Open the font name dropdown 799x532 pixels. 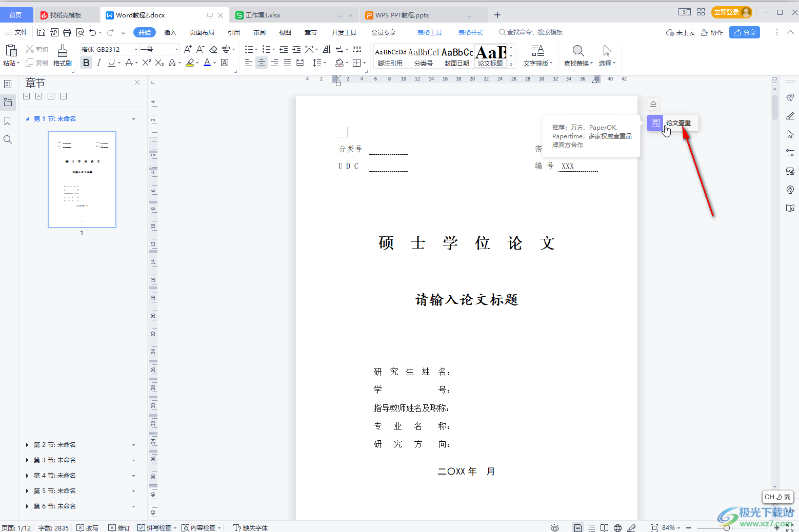[x=136, y=49]
